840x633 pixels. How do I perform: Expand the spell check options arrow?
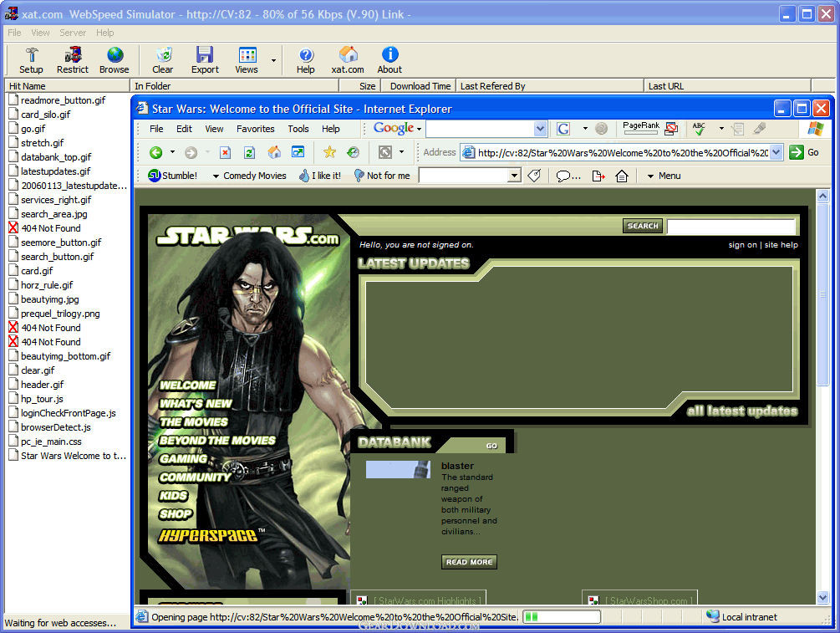[x=721, y=129]
